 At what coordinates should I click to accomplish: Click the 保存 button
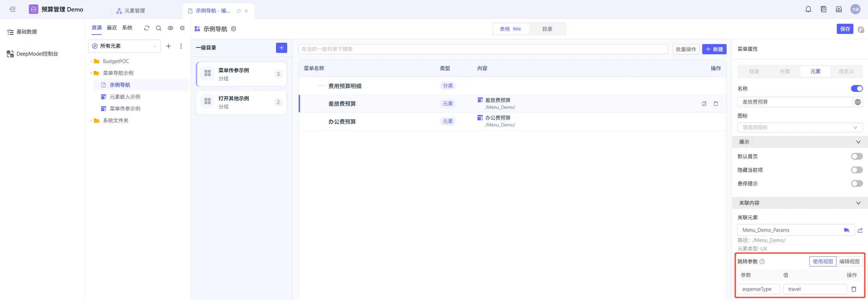click(x=845, y=29)
